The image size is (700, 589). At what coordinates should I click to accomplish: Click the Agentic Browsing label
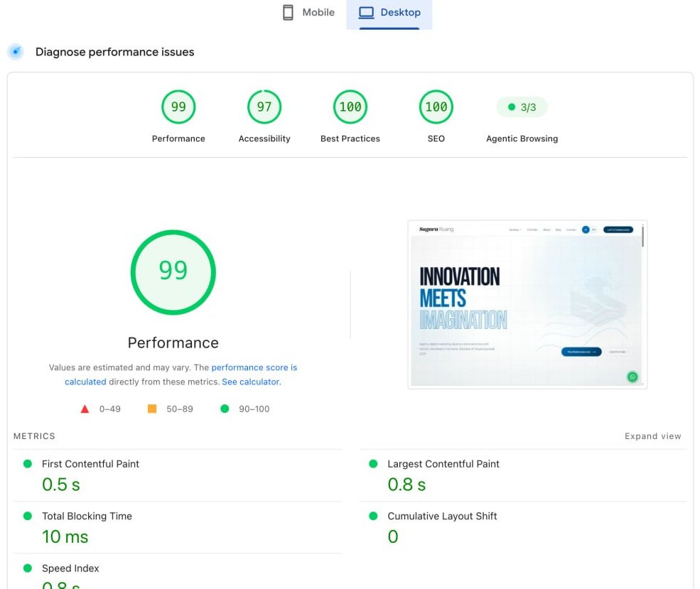pos(522,139)
